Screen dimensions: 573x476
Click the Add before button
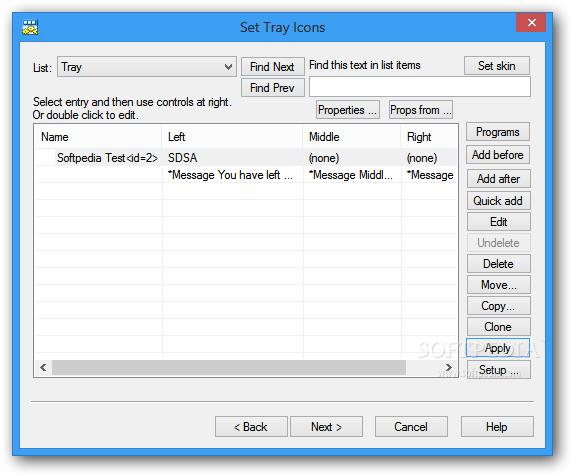click(498, 155)
